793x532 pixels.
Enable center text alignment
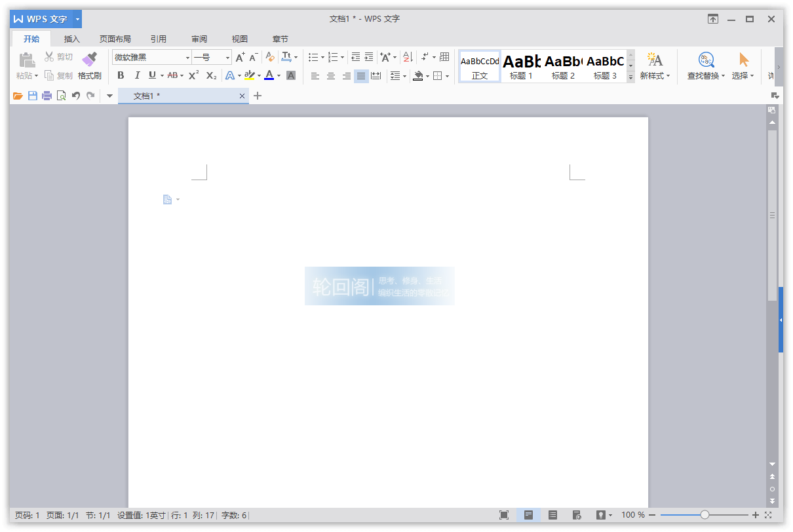(330, 76)
